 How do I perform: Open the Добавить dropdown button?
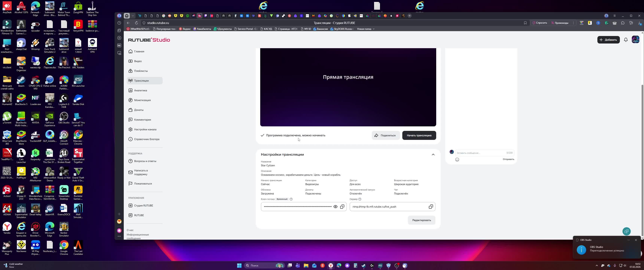[x=608, y=40]
